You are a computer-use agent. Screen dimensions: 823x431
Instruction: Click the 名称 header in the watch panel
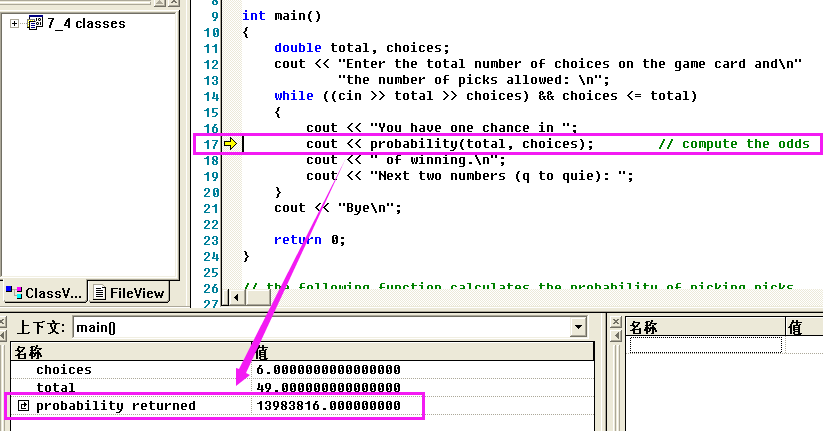(x=706, y=328)
